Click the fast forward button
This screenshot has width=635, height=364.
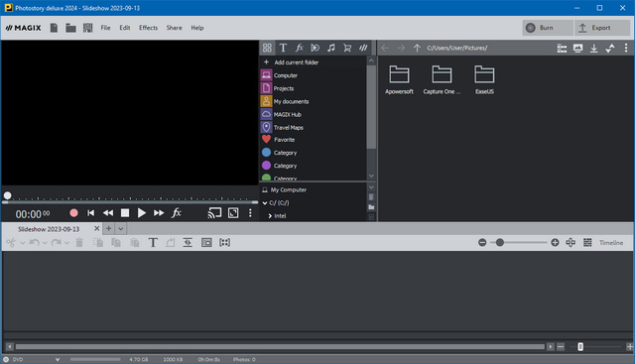click(x=159, y=213)
